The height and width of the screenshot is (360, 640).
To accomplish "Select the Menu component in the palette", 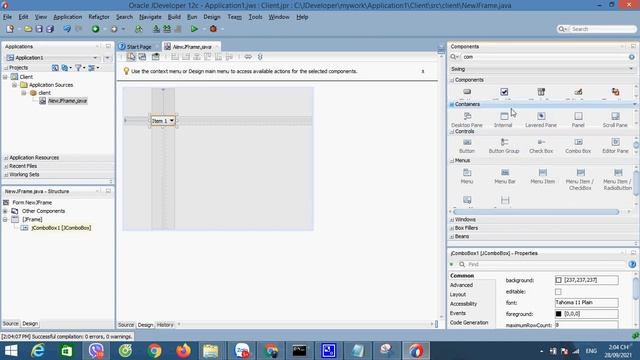I will click(x=467, y=176).
